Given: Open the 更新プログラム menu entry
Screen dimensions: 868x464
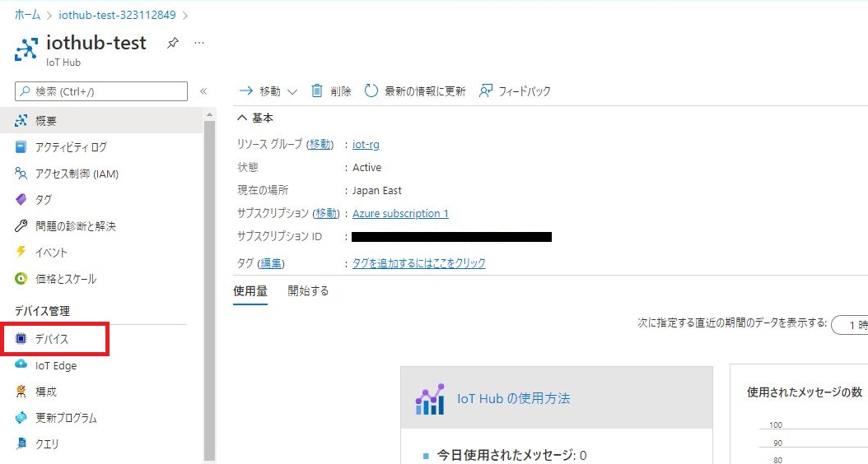Looking at the screenshot, I should coord(66,418).
